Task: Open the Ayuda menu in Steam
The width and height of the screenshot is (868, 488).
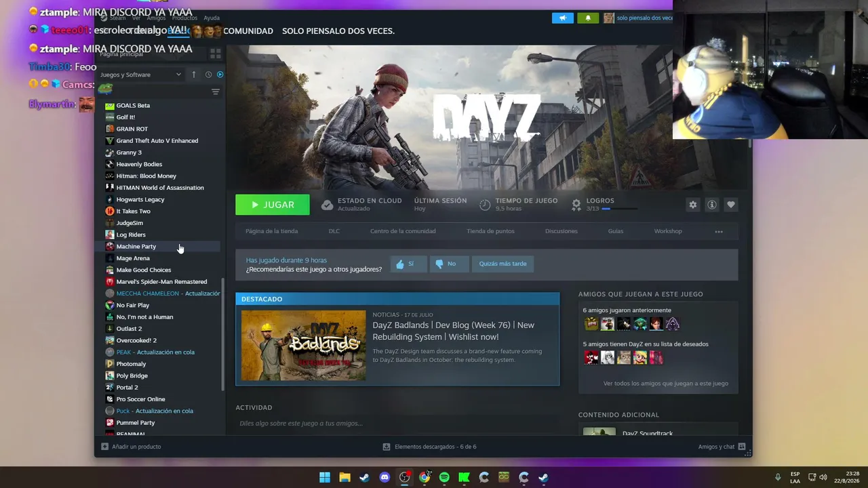Action: click(x=212, y=18)
